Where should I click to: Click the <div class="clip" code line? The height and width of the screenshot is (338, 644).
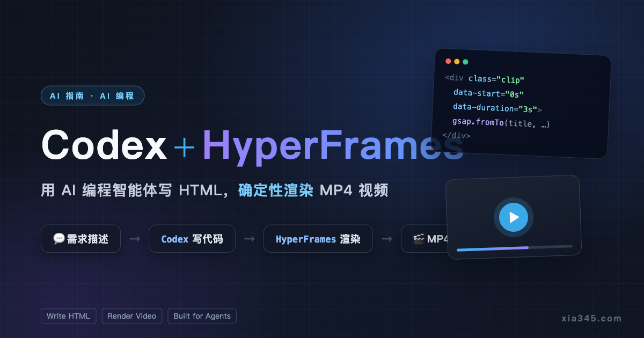(x=485, y=79)
